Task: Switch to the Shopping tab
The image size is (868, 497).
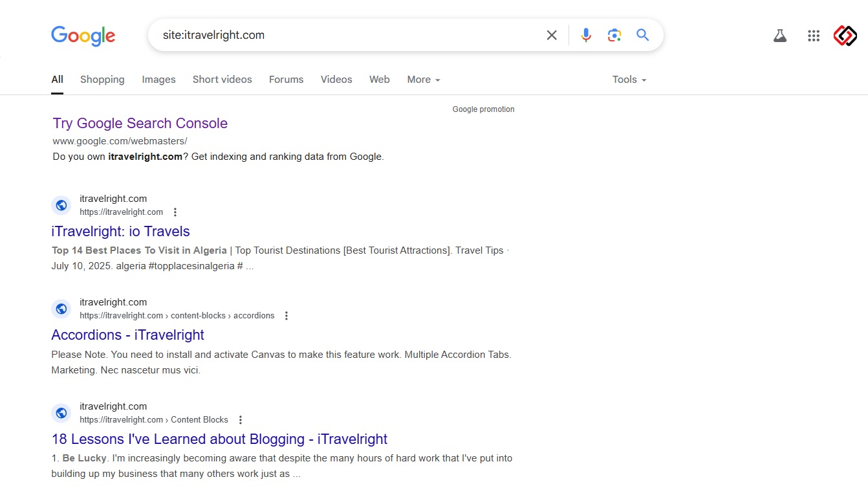Action: coord(102,80)
